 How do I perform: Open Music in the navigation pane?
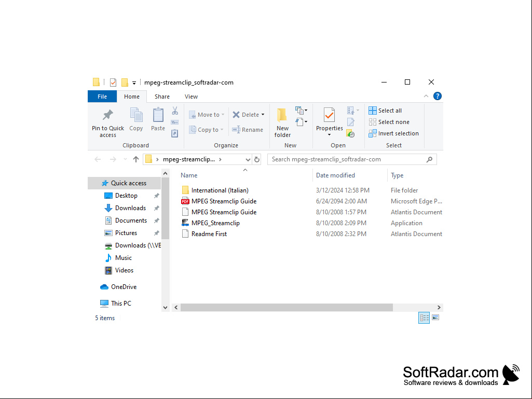tap(124, 258)
